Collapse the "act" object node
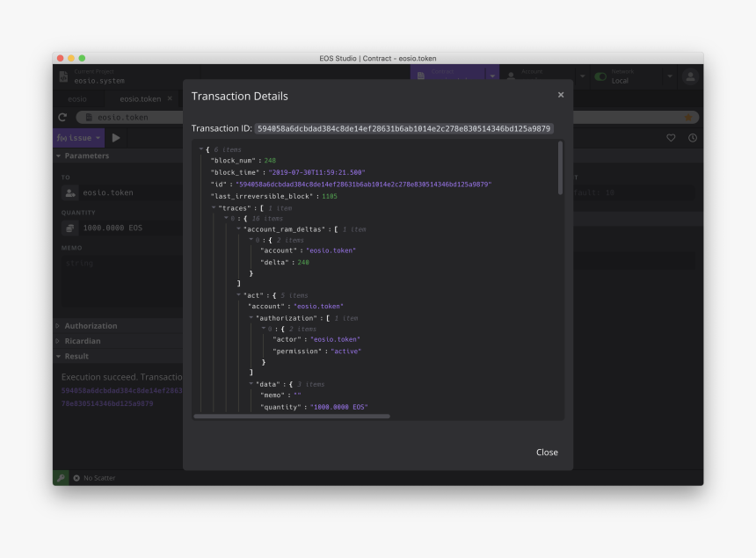The width and height of the screenshot is (756, 558). click(238, 295)
